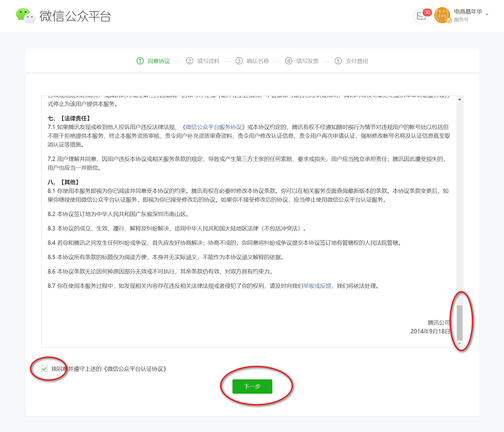Screen dimensions: 504x432
Task: Click the WeChat logo icon
Action: click(x=26, y=16)
